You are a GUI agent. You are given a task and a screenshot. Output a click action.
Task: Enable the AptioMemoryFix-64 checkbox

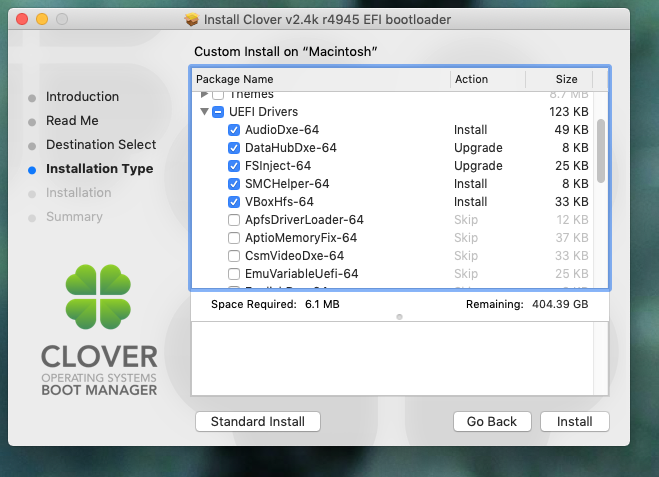pyautogui.click(x=234, y=238)
